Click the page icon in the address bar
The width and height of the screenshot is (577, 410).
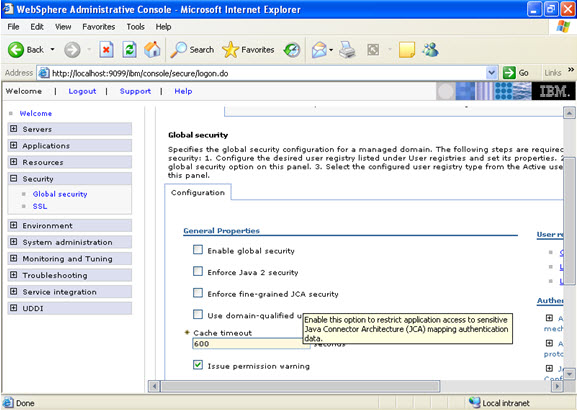click(44, 73)
